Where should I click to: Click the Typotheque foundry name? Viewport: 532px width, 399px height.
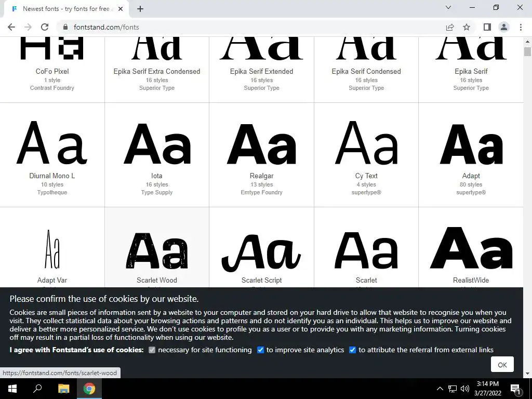pyautogui.click(x=52, y=192)
